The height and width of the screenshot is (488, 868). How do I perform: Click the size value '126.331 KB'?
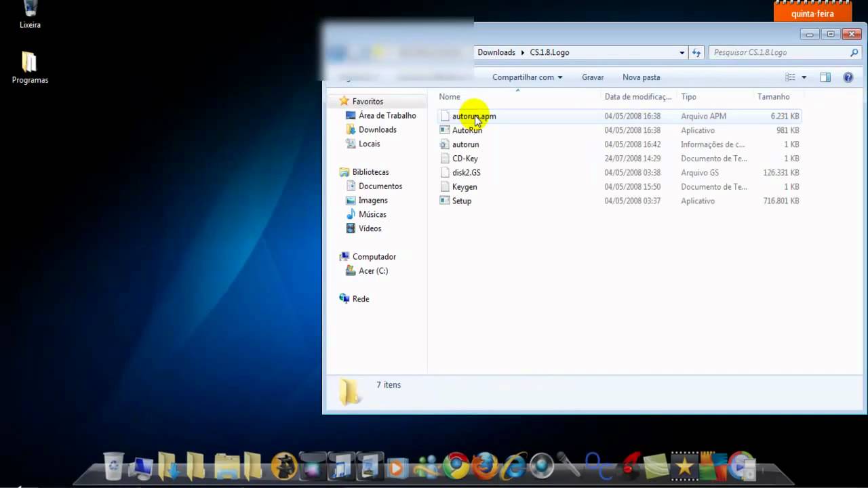[x=781, y=173]
